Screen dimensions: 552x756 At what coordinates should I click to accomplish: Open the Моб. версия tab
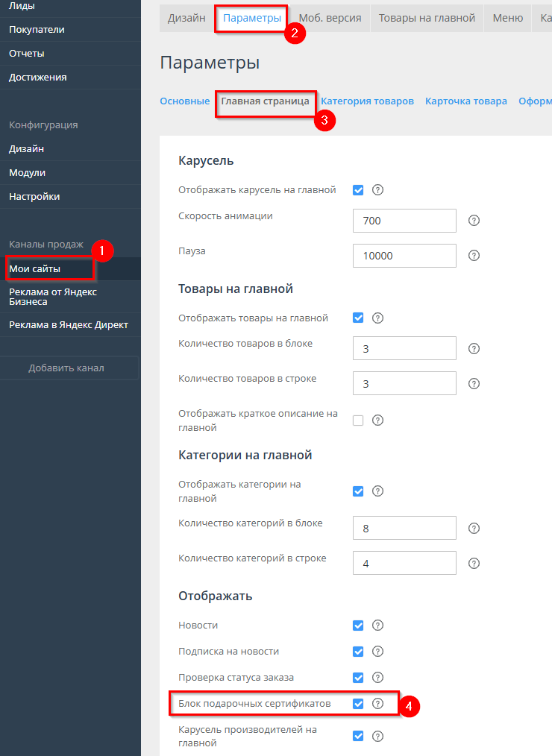click(330, 18)
